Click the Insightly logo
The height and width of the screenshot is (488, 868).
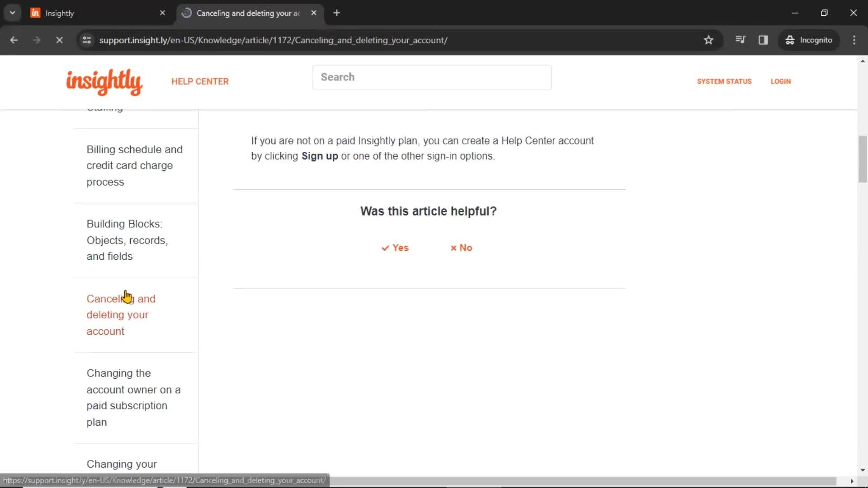[x=104, y=82]
